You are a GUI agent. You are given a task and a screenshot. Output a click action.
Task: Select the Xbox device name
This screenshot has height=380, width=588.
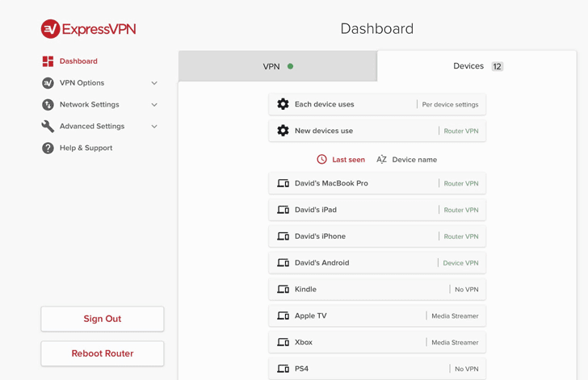tap(304, 342)
